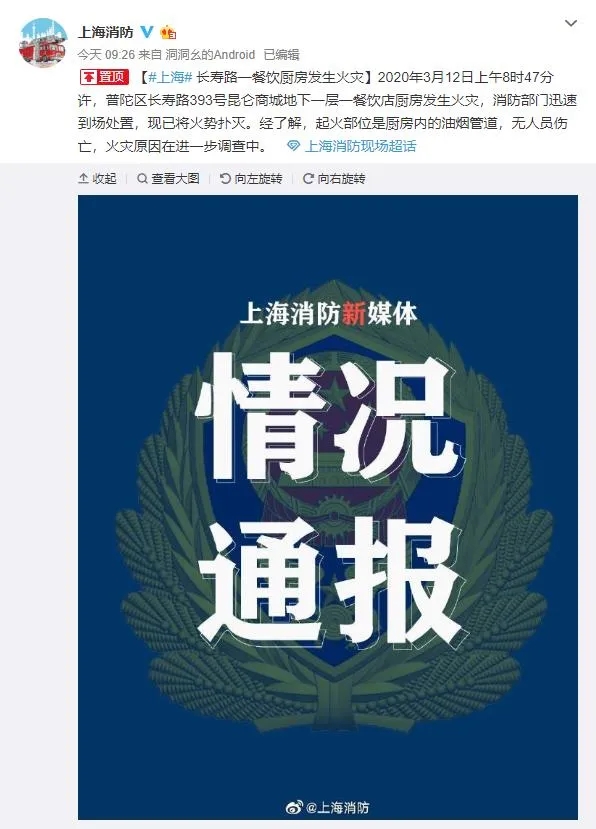Click the 情况通报 poster image
This screenshot has width=596, height=829.
click(328, 507)
